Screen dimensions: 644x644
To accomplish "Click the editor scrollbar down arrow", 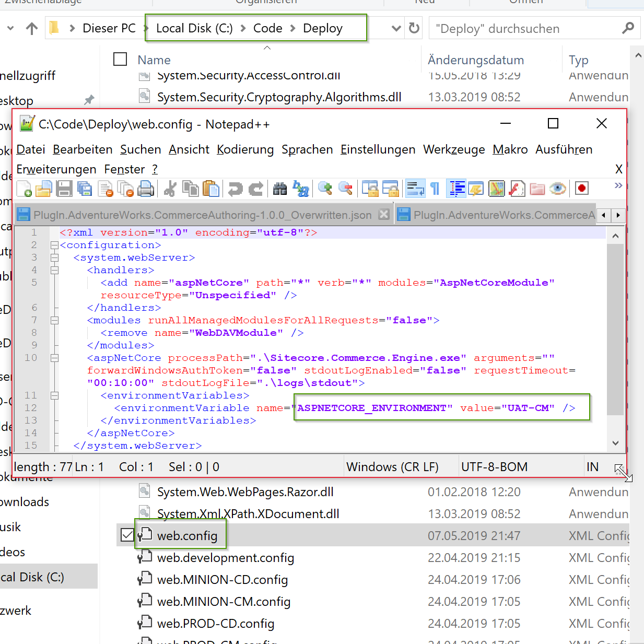I will coord(615,443).
